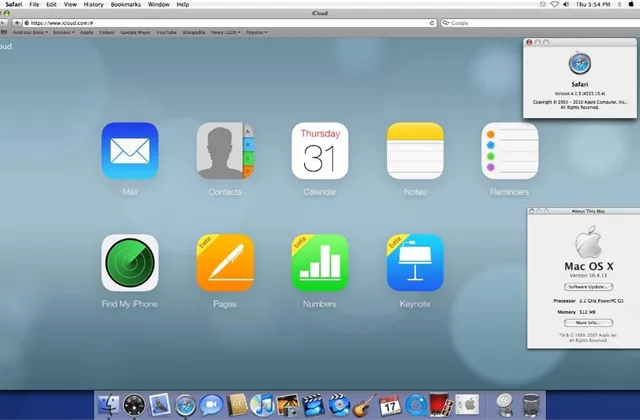
Task: Launch GarageBand guitar icon in Dock
Action: pos(364,405)
